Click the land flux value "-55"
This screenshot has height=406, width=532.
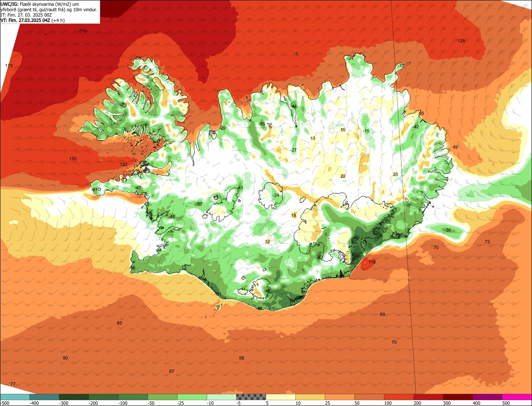[x=261, y=124]
